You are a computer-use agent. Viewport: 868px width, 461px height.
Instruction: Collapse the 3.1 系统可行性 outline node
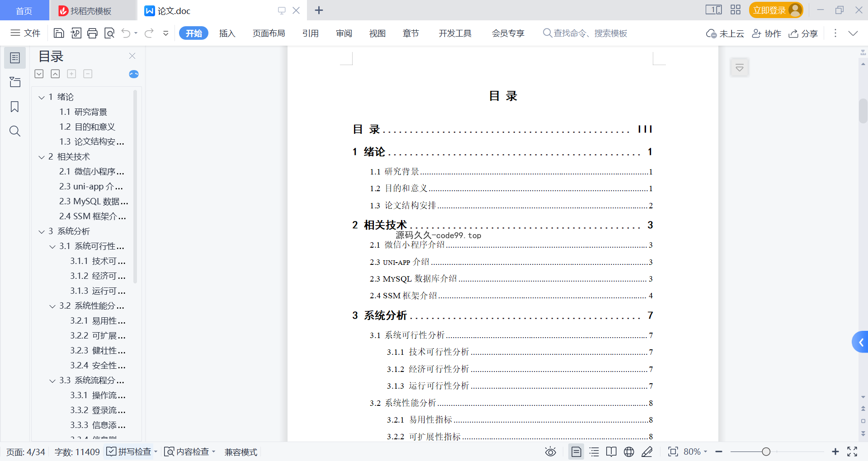click(x=52, y=246)
